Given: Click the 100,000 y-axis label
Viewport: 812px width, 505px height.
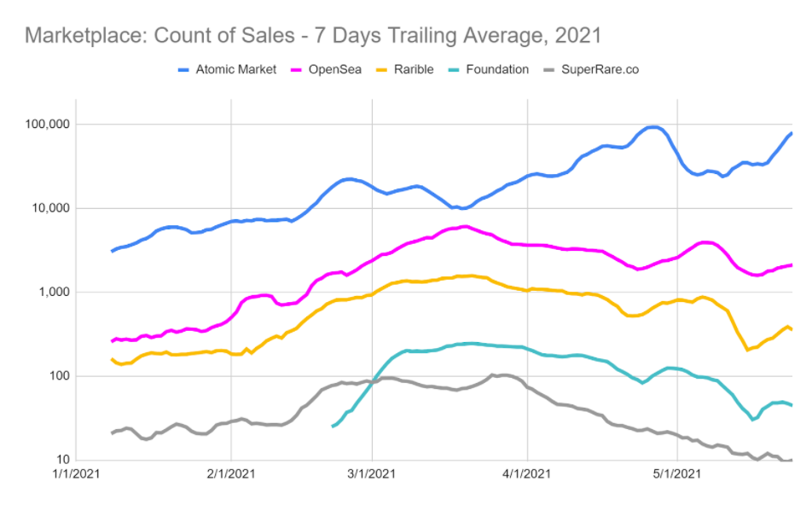Looking at the screenshot, I should pyautogui.click(x=47, y=125).
